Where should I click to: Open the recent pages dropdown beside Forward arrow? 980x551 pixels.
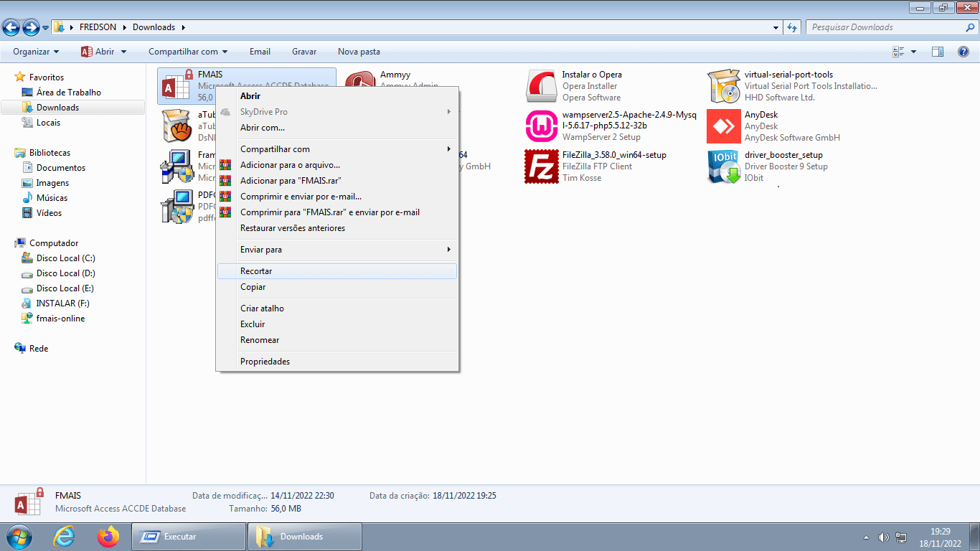(46, 27)
